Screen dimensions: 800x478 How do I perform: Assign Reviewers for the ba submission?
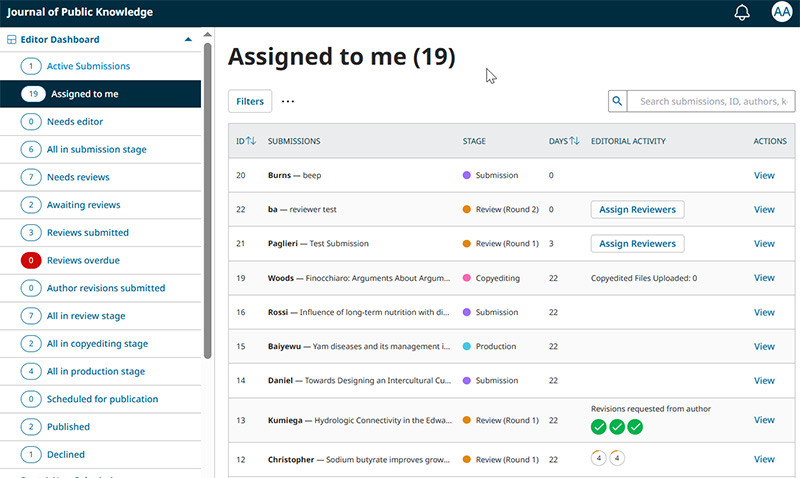click(637, 209)
